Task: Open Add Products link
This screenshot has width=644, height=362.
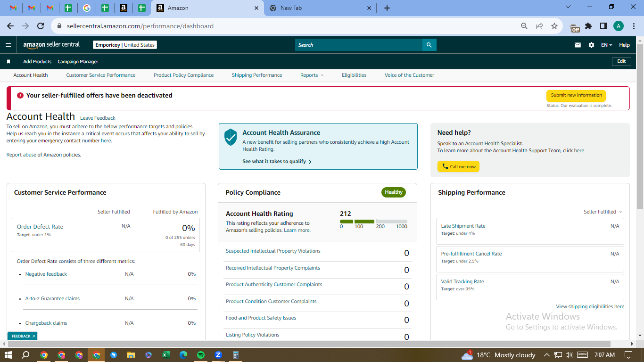Action: click(x=37, y=62)
